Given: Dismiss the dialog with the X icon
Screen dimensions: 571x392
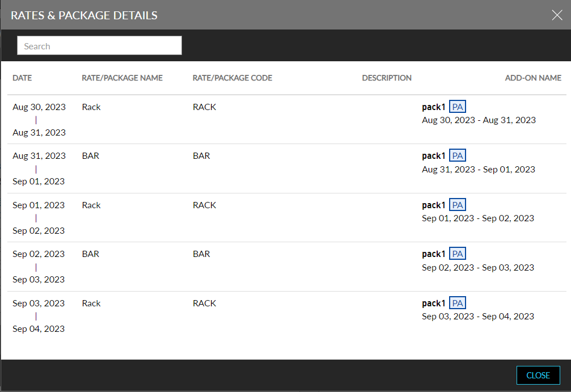Looking at the screenshot, I should click(557, 15).
